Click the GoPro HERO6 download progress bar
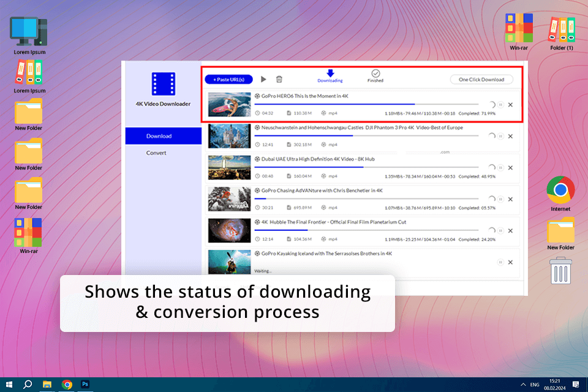The height and width of the screenshot is (392, 588). pyautogui.click(x=366, y=104)
